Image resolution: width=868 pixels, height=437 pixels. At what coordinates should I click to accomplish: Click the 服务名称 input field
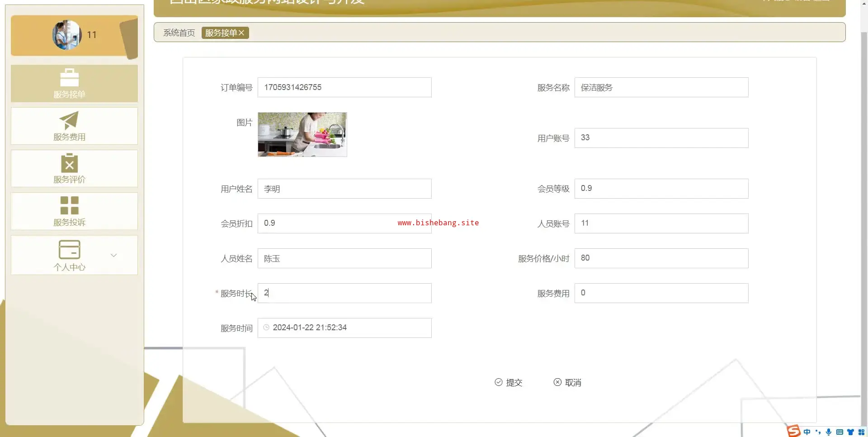661,87
